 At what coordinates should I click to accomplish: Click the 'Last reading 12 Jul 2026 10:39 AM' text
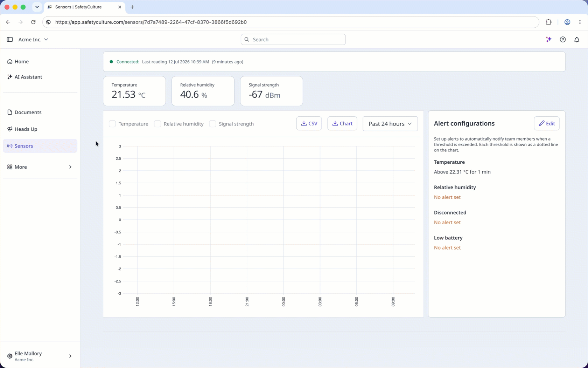point(175,62)
